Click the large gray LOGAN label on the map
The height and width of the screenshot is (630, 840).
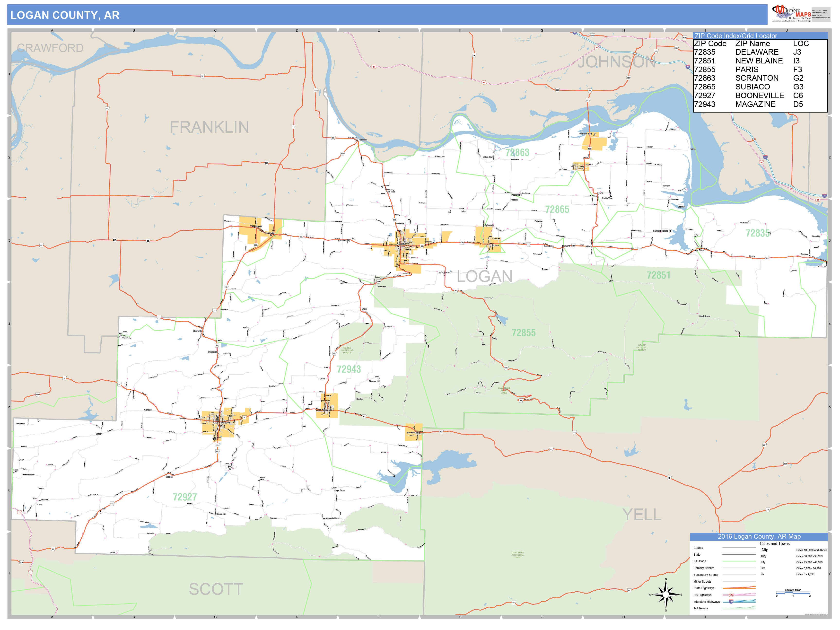(485, 276)
